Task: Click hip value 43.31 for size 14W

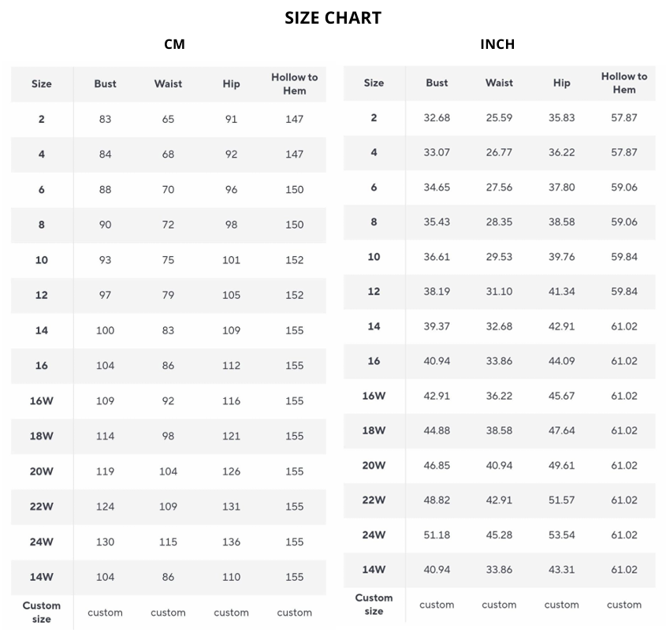Action: [x=561, y=569]
